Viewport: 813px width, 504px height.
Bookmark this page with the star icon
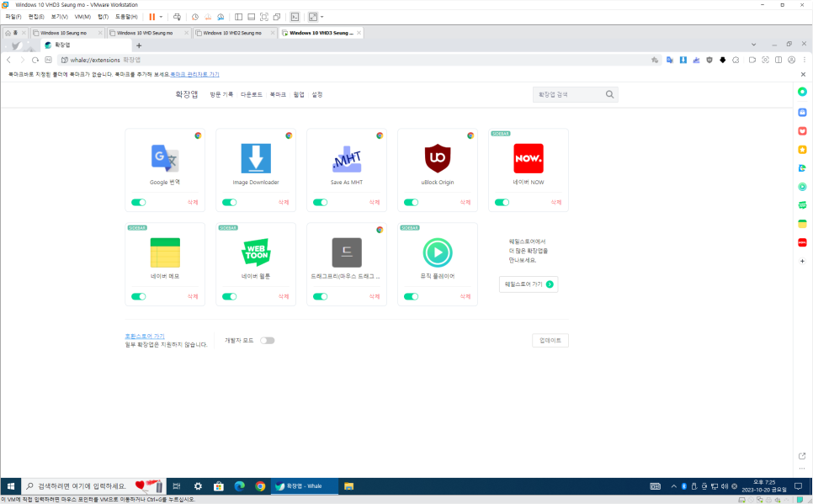click(x=655, y=60)
